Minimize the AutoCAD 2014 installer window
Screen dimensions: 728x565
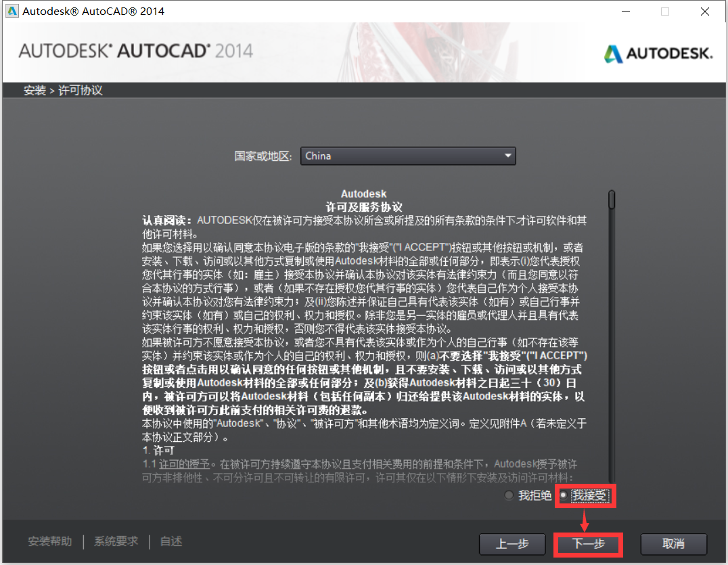(x=626, y=11)
